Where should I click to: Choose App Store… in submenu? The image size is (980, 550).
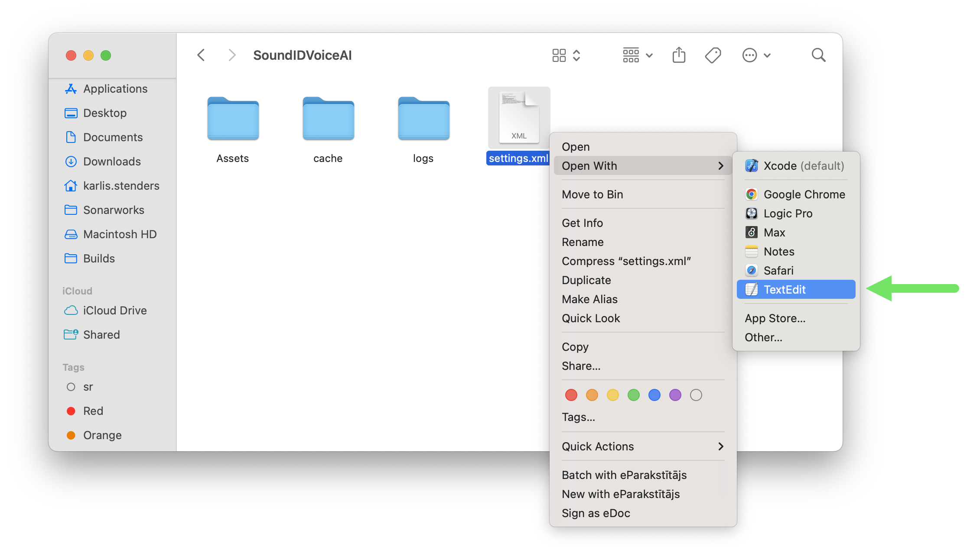pyautogui.click(x=796, y=318)
